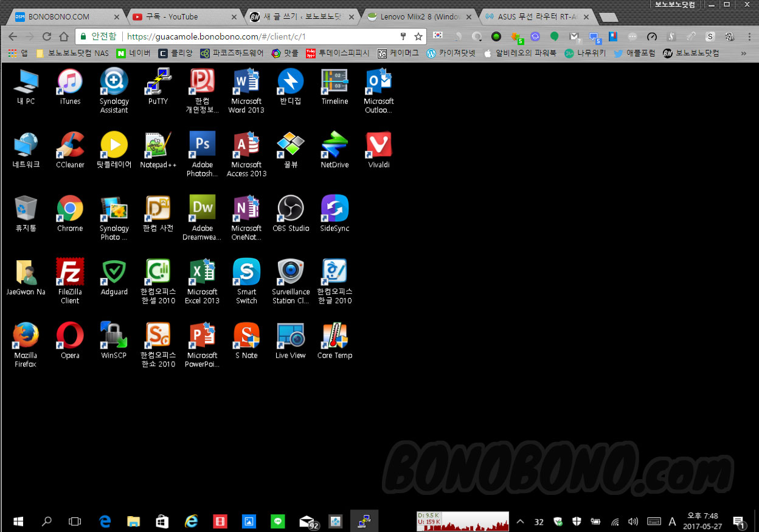Open the 나무위키 bookmark
Image resolution: width=759 pixels, height=532 pixels.
(x=584, y=53)
